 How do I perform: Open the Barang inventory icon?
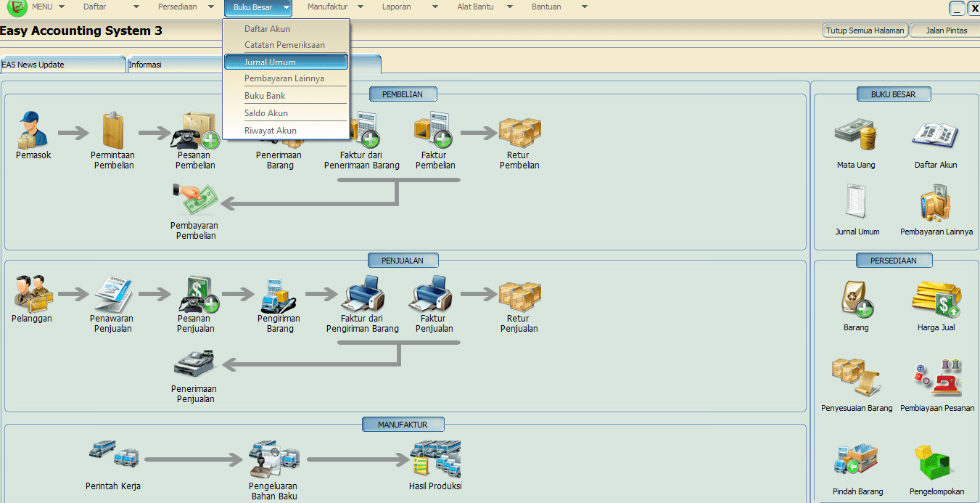(x=857, y=300)
